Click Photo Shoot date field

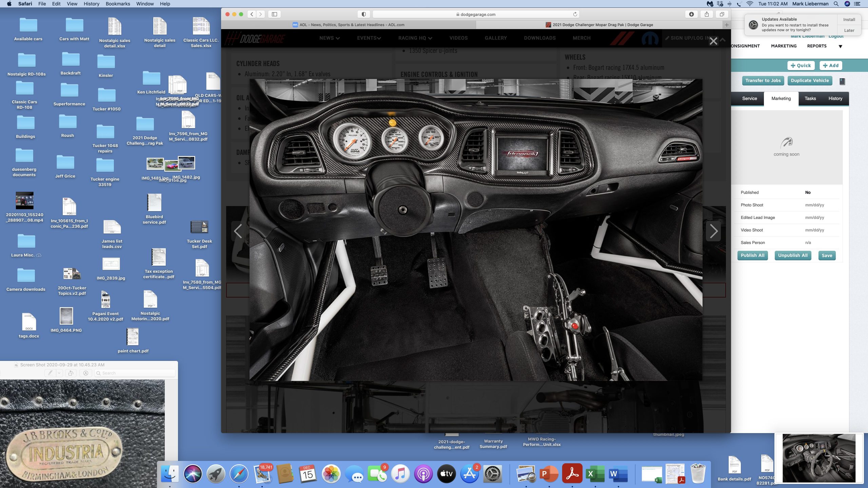(814, 205)
